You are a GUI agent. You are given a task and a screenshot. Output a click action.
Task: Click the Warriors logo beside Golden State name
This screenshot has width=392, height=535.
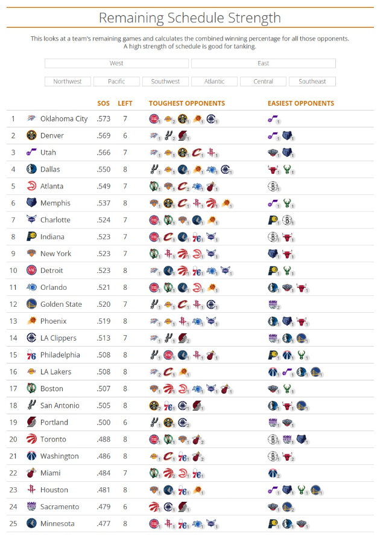tap(31, 305)
